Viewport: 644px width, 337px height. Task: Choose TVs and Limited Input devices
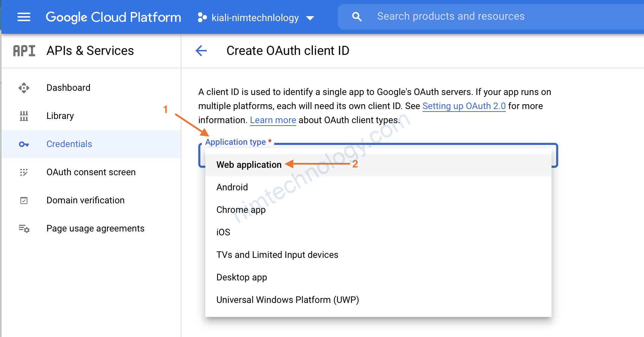(x=378, y=255)
